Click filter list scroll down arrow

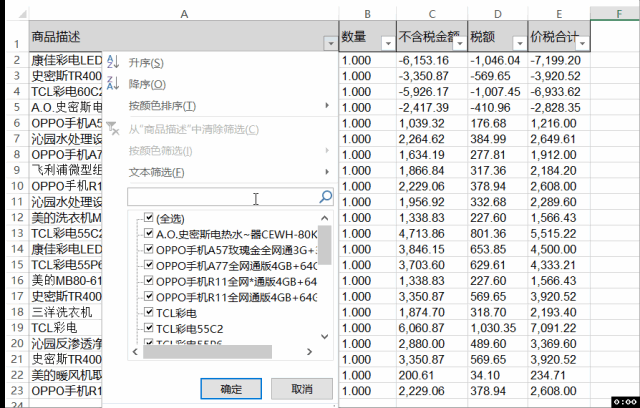coord(324,337)
